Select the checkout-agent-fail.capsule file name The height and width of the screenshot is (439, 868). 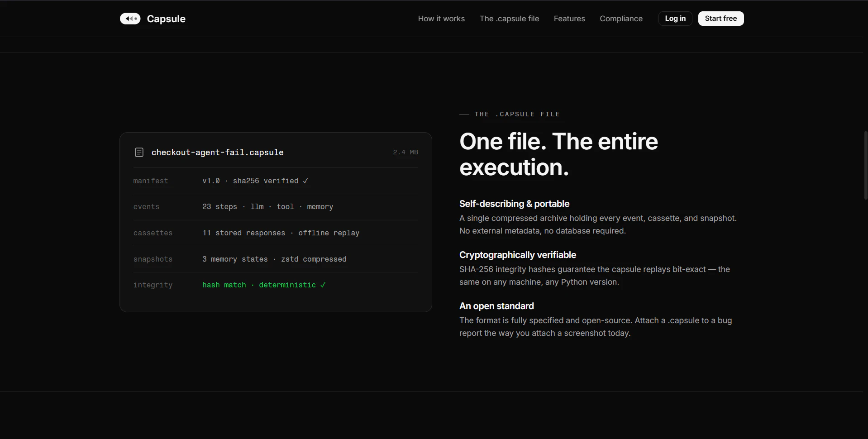[217, 153]
